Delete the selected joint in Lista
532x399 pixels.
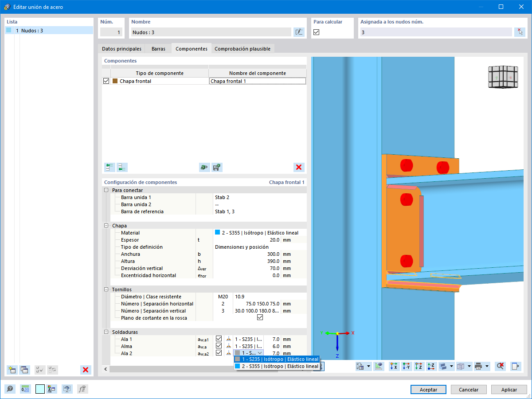click(86, 370)
